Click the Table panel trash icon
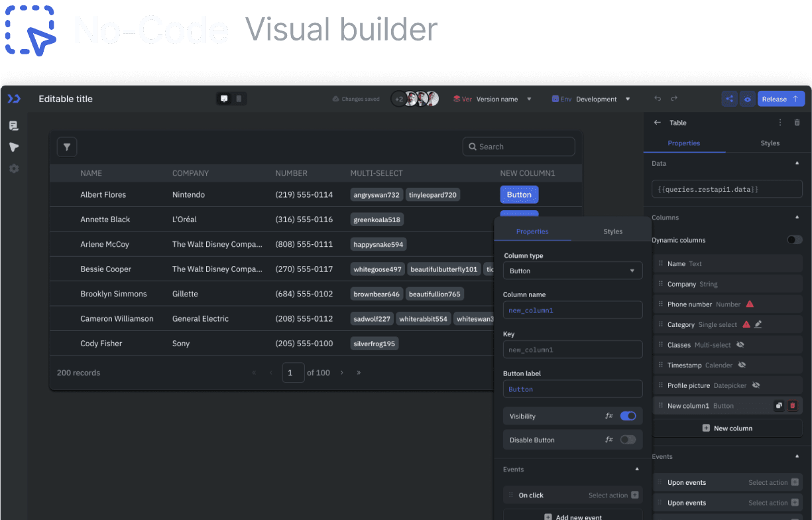This screenshot has height=520, width=812. point(797,123)
